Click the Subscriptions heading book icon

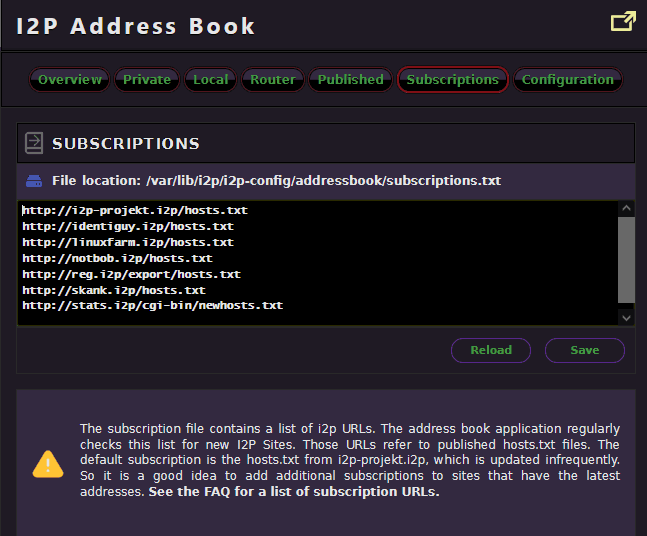pos(34,143)
